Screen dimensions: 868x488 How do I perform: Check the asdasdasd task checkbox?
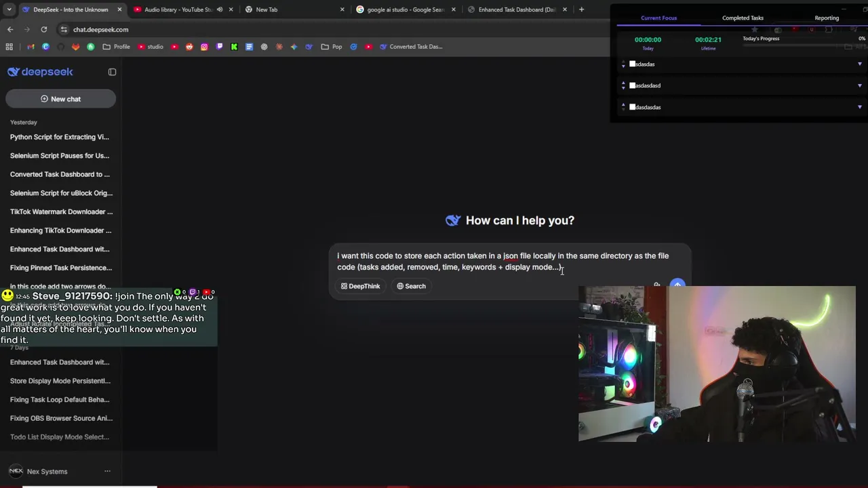[x=633, y=85]
